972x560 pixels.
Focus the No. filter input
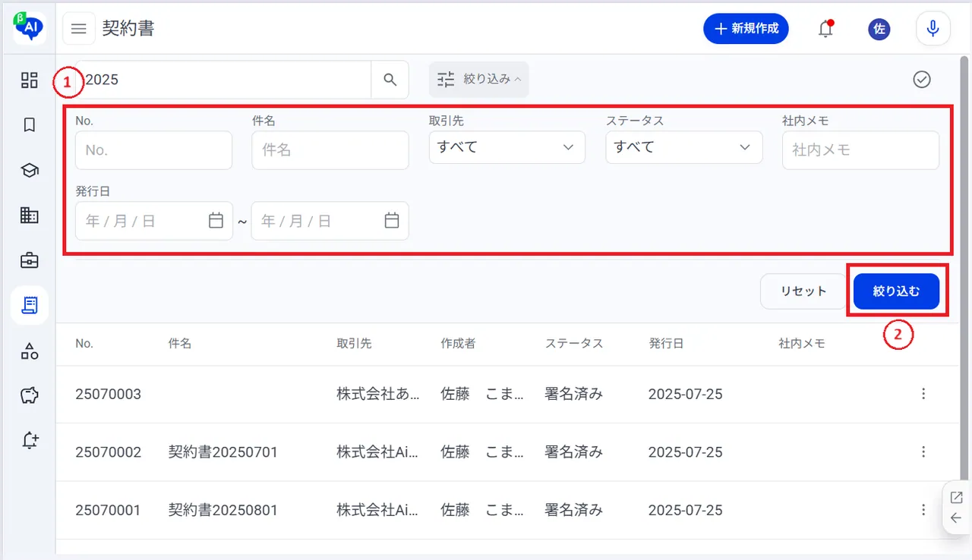tap(153, 150)
